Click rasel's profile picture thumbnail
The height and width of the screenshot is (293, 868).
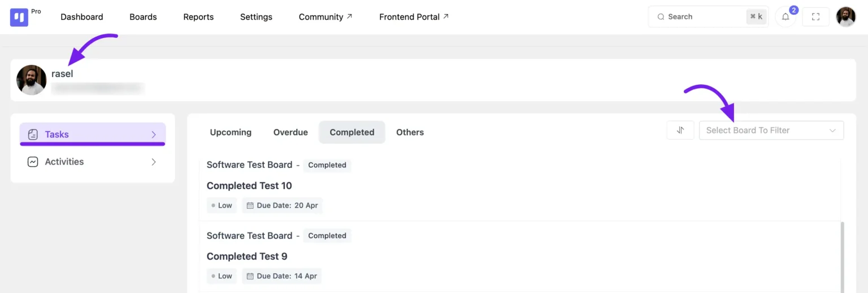tap(32, 80)
